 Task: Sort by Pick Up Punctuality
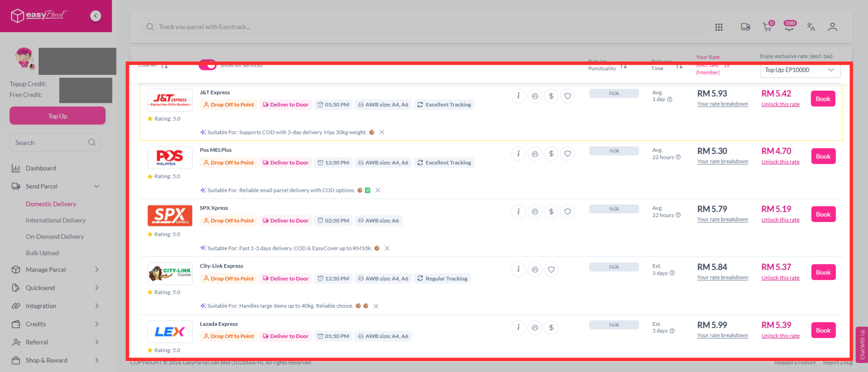624,65
